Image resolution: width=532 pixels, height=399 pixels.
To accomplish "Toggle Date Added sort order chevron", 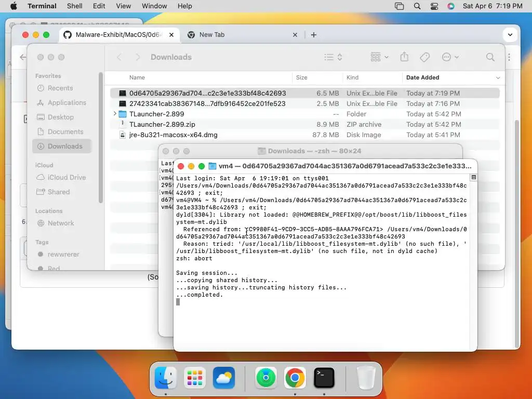I will [498, 78].
